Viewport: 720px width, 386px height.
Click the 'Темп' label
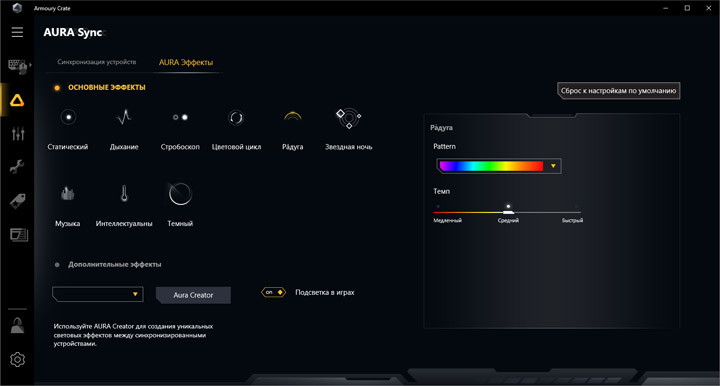coord(442,191)
